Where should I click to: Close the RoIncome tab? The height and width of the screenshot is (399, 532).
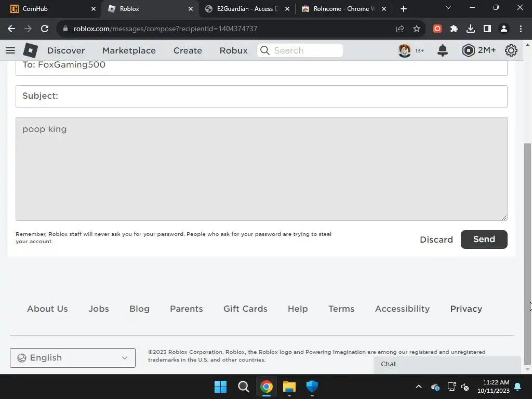(x=384, y=9)
